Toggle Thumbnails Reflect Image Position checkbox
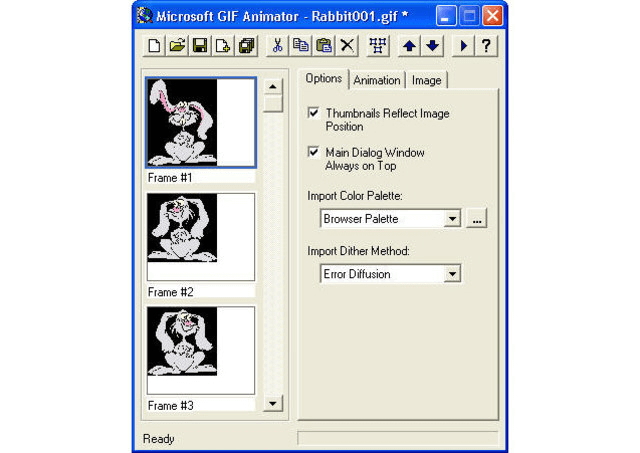Screen dimensions: 640x453 [x=313, y=113]
